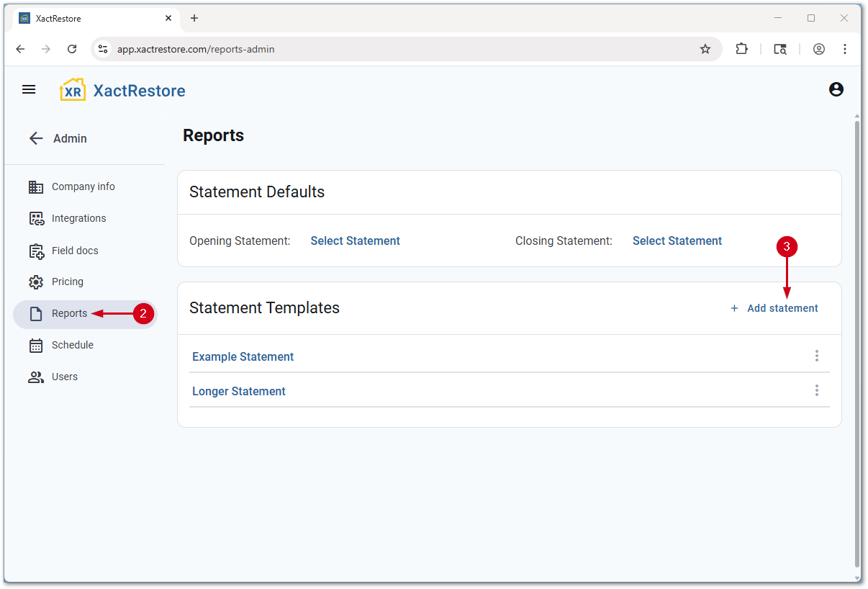Click Add statement button
The image size is (868, 589).
click(774, 308)
